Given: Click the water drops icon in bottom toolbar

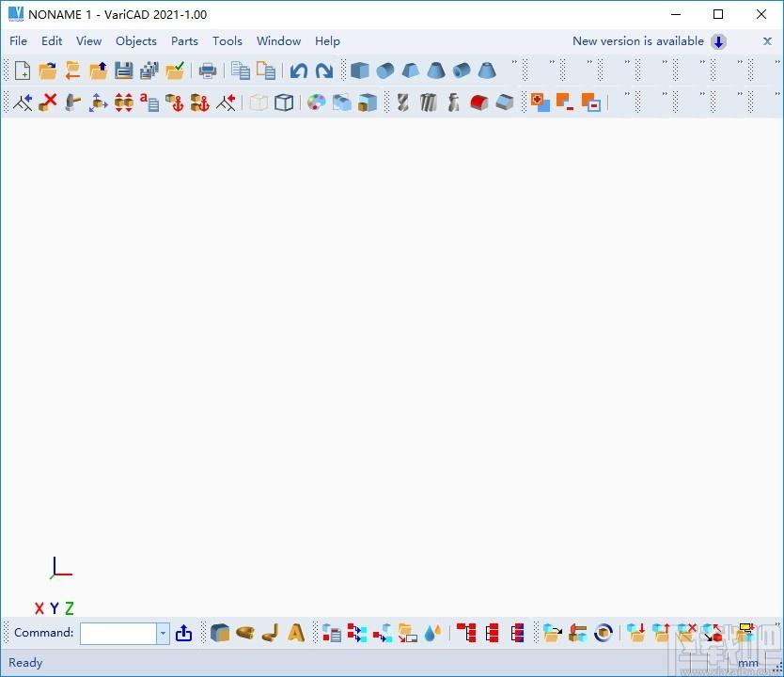Looking at the screenshot, I should pos(433,633).
